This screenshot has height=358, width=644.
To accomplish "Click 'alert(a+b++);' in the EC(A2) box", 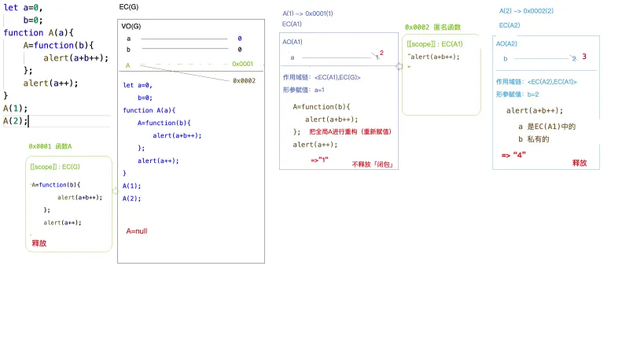I will point(535,111).
